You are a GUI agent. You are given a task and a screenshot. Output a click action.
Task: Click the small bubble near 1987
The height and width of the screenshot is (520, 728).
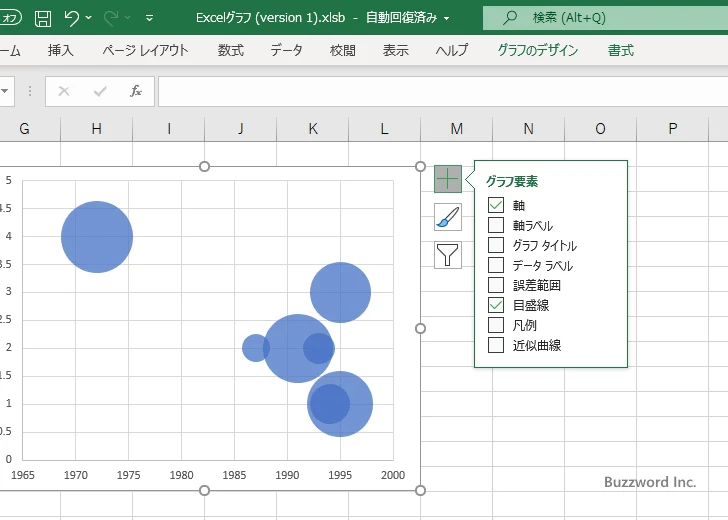click(254, 347)
